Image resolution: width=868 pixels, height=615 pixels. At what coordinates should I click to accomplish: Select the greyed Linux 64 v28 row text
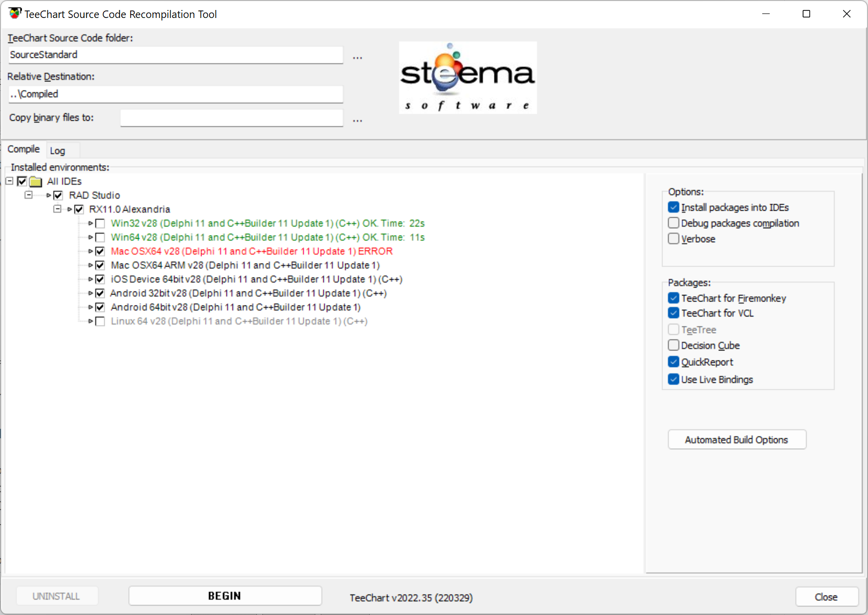[239, 321]
